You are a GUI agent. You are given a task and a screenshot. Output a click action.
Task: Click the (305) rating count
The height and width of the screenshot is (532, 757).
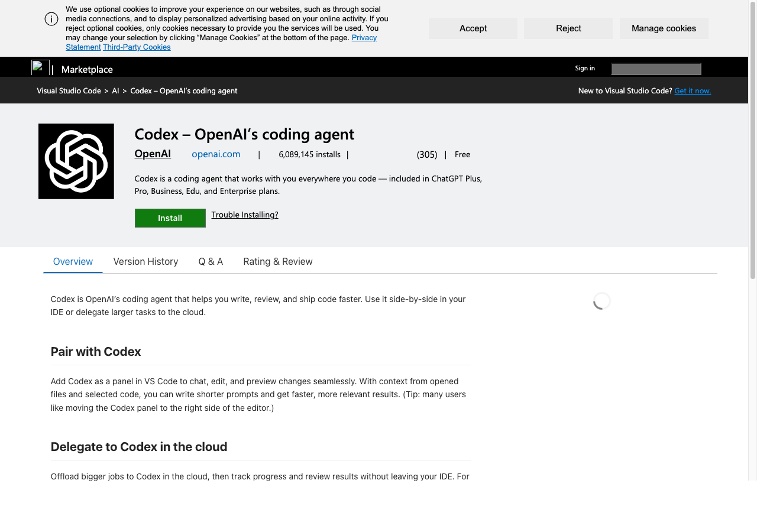(427, 155)
